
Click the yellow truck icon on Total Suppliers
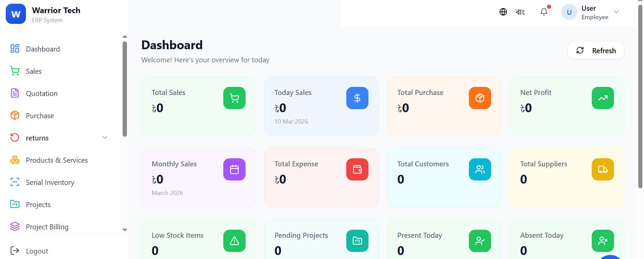603,169
